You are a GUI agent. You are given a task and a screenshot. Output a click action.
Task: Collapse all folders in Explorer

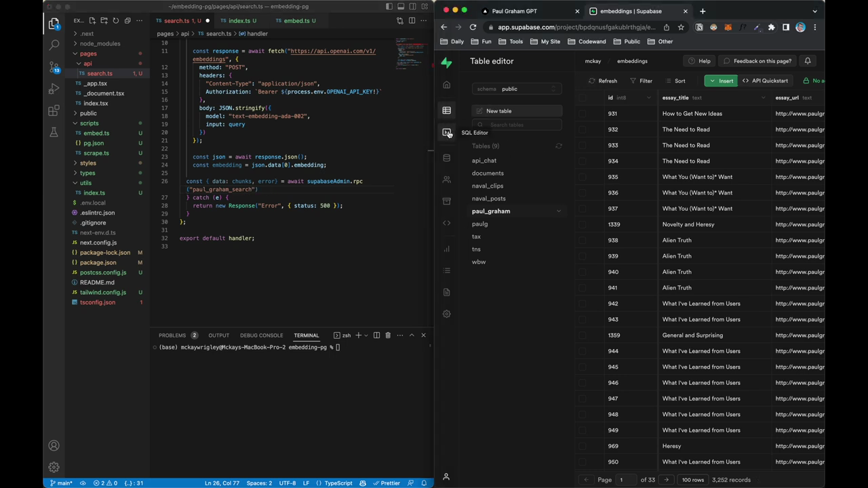click(x=127, y=21)
